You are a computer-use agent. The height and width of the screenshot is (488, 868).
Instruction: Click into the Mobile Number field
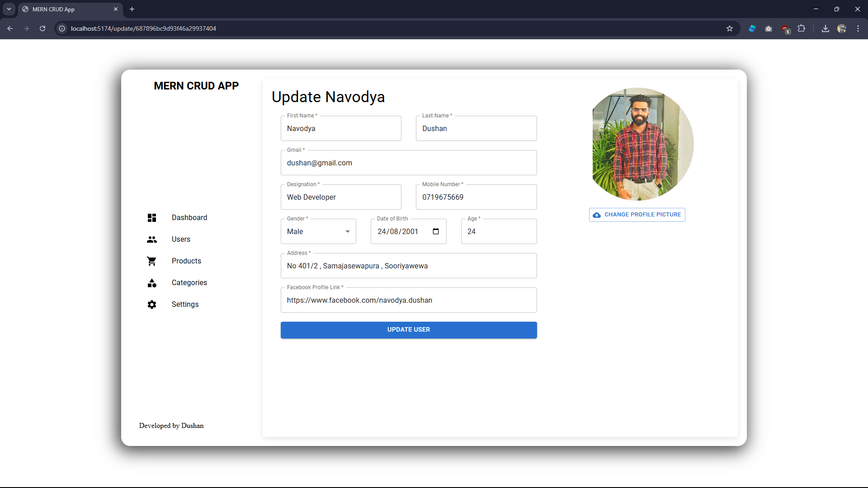[x=476, y=197]
